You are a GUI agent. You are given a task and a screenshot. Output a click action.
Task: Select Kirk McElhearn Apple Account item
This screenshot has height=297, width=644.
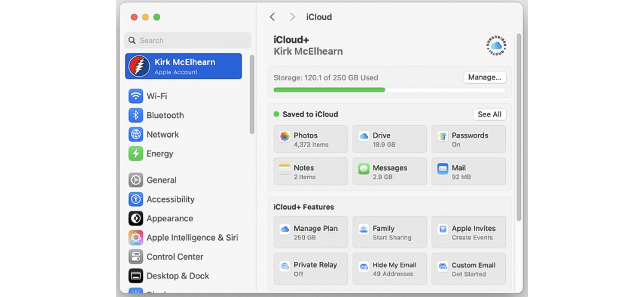pyautogui.click(x=184, y=66)
